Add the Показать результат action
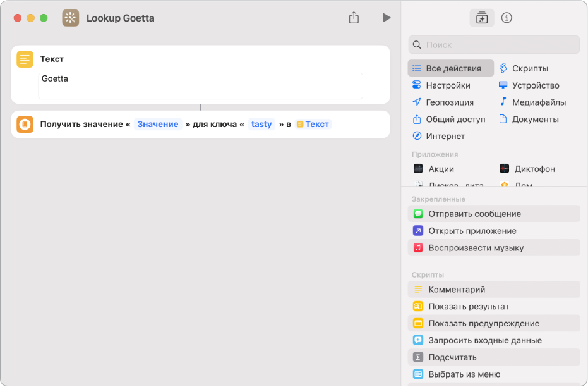 point(494,306)
